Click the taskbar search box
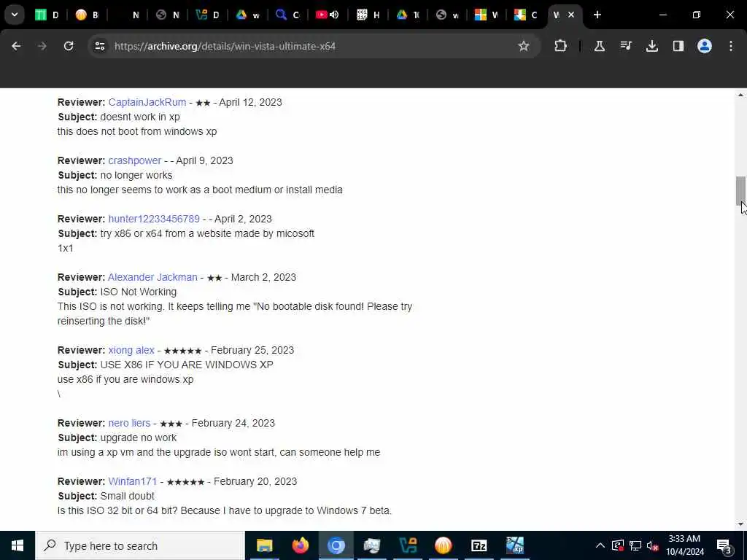Viewport: 747px width, 560px height. (x=140, y=545)
